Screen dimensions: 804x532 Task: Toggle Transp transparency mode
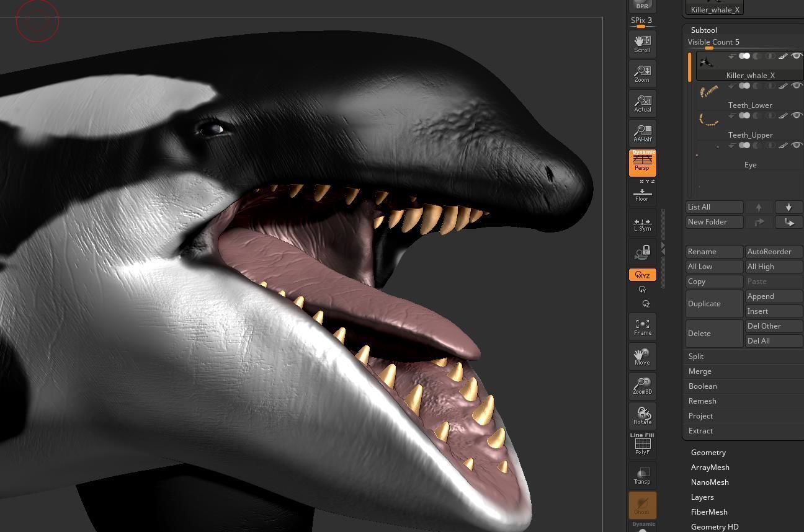(642, 476)
